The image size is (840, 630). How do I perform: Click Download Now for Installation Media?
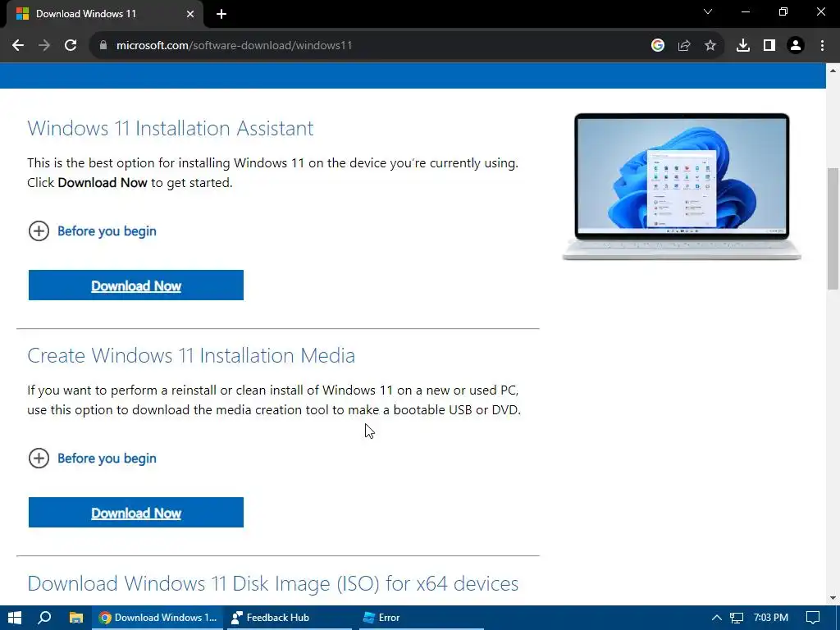click(136, 512)
